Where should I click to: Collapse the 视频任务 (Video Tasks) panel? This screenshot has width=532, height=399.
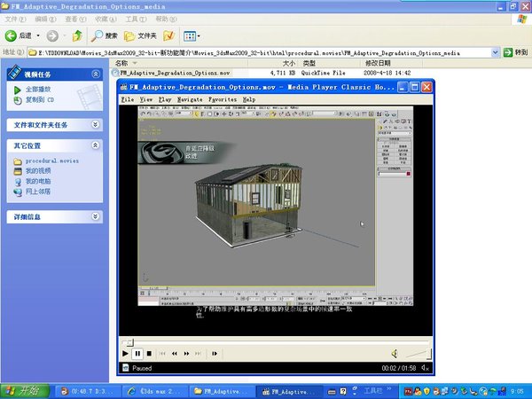pyautogui.click(x=95, y=74)
